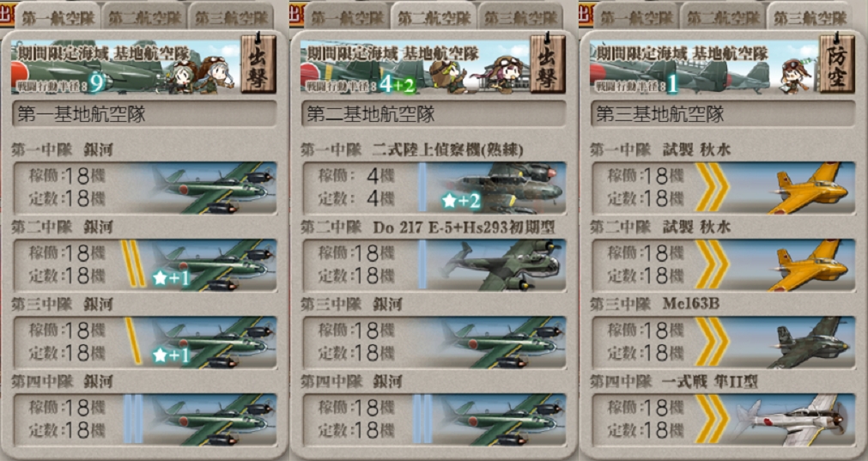The height and width of the screenshot is (461, 868).
Task: Toggle the 出撃 sign on first air corps
Action: click(x=258, y=64)
